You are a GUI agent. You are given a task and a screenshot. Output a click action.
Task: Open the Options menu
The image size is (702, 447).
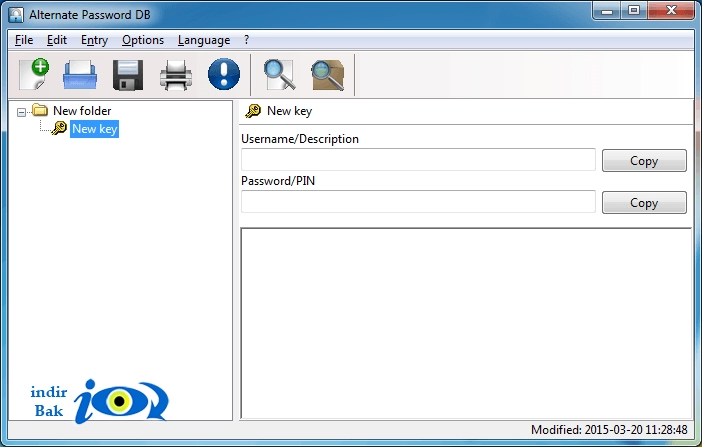(x=143, y=40)
